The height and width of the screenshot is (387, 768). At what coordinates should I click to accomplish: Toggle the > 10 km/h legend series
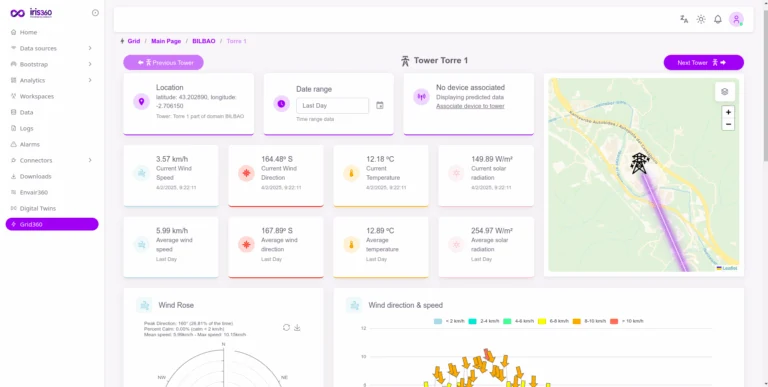click(626, 321)
